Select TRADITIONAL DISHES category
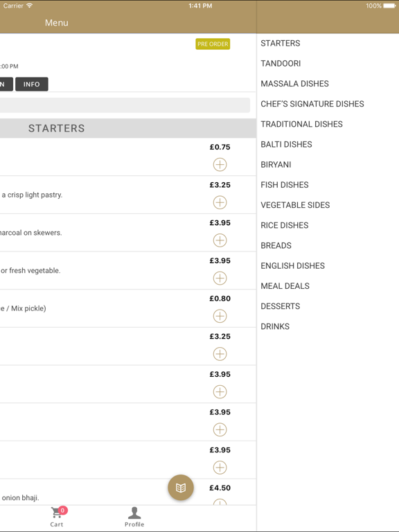Image resolution: width=399 pixels, height=532 pixels. pyautogui.click(x=301, y=124)
